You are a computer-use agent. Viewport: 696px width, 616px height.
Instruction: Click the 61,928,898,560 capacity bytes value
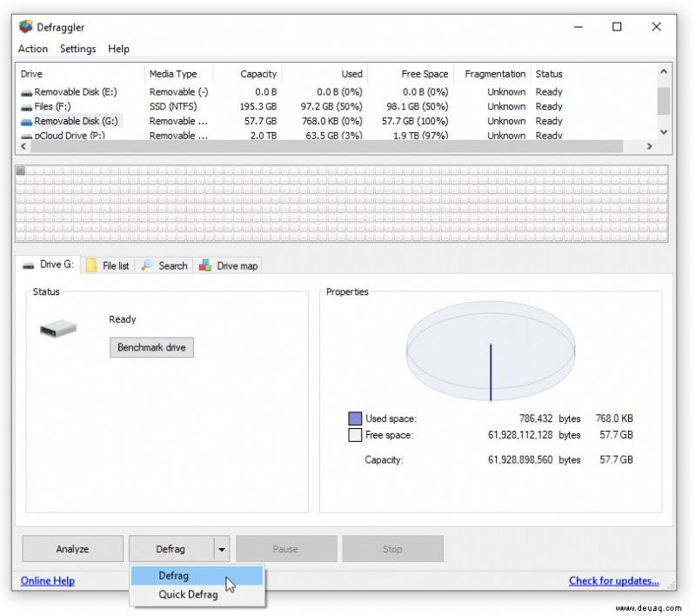tap(520, 459)
